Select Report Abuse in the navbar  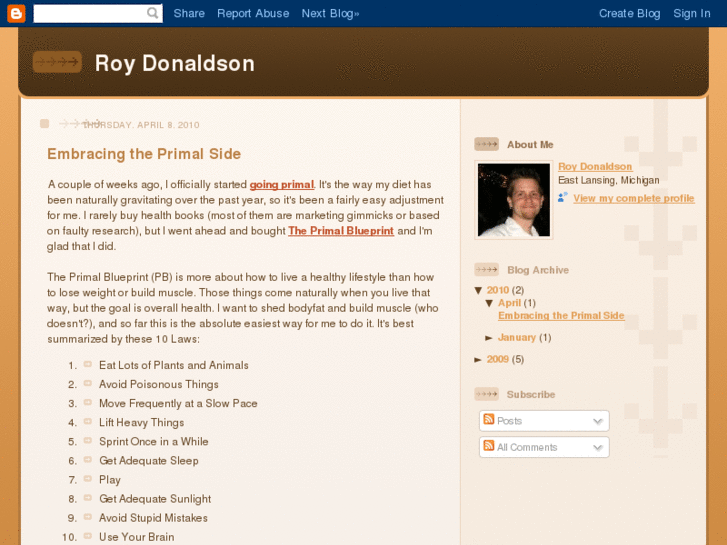[253, 13]
